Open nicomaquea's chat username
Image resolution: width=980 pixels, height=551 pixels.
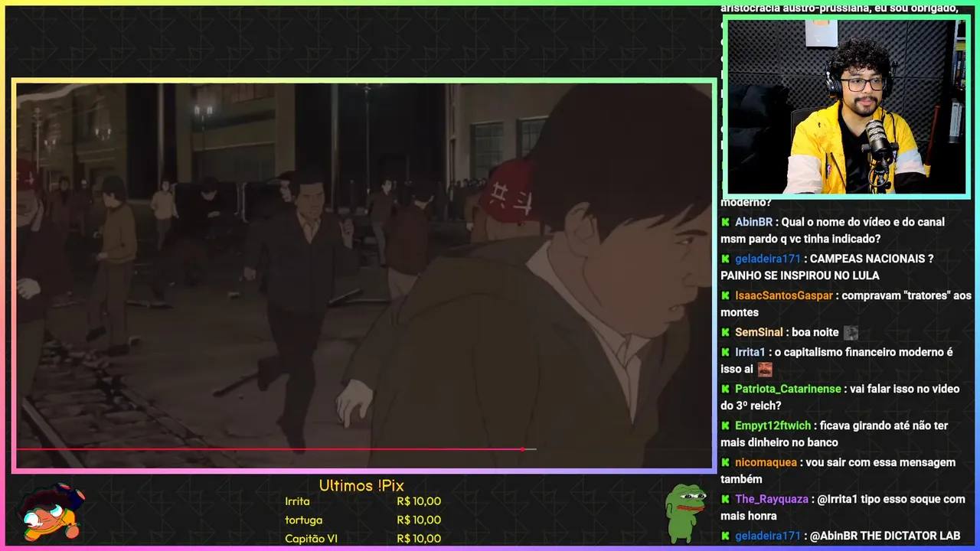click(767, 462)
